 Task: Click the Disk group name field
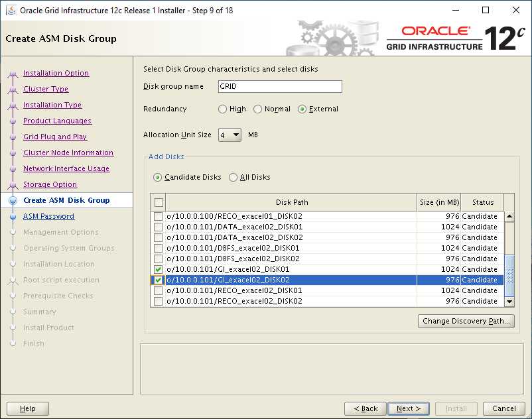click(280, 86)
